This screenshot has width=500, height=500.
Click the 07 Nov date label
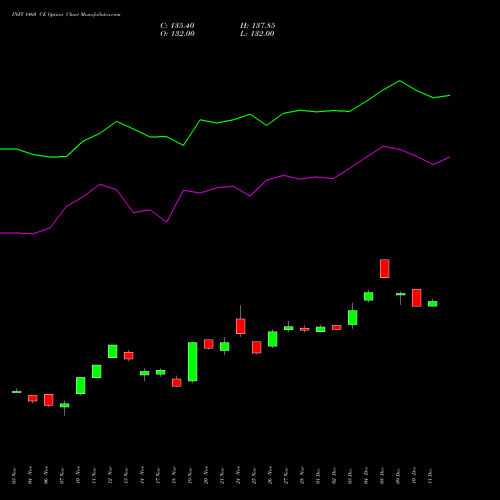[62, 476]
